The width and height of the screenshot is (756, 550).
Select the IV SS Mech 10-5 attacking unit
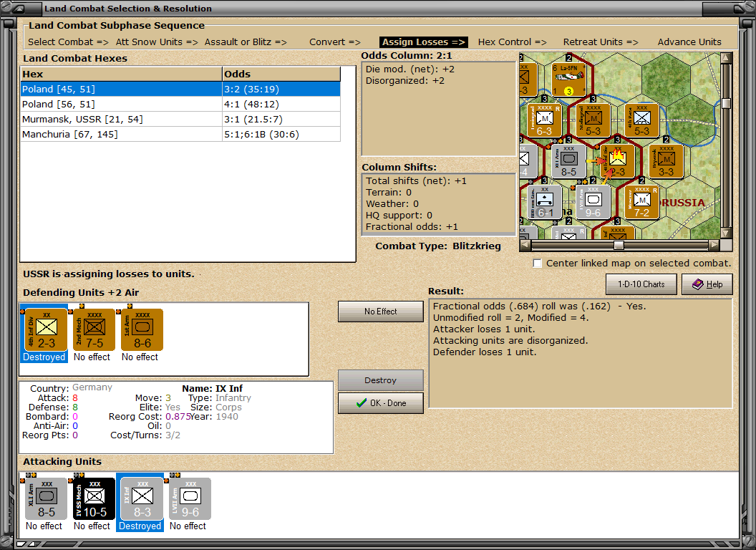click(x=94, y=499)
